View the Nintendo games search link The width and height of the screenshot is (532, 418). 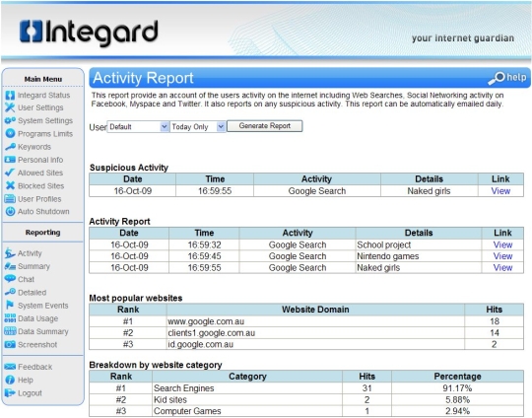tap(502, 256)
